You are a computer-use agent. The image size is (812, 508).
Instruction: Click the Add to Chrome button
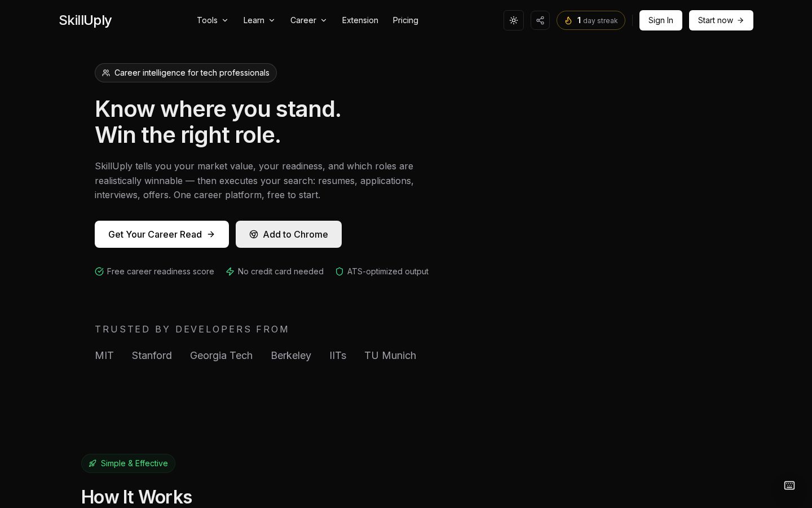289,234
